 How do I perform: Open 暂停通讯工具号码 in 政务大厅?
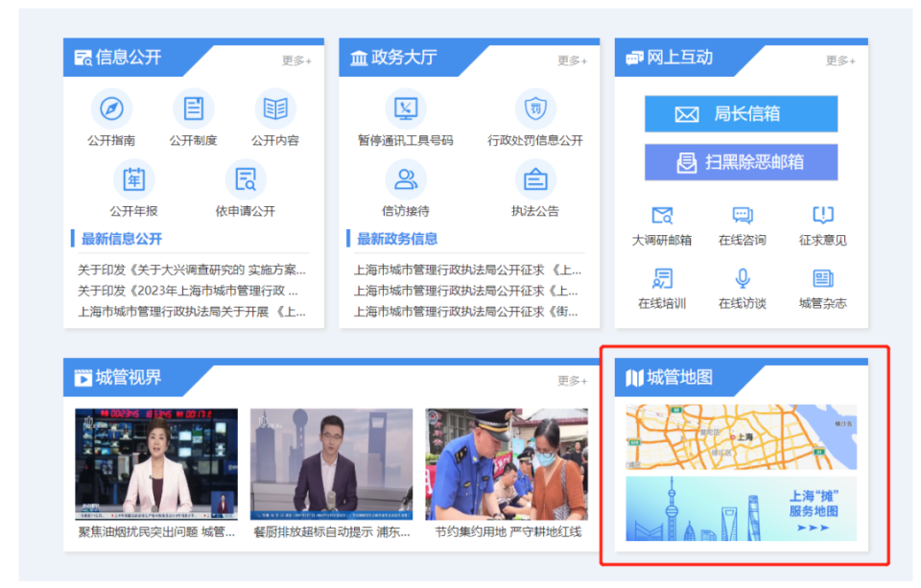pos(405,108)
